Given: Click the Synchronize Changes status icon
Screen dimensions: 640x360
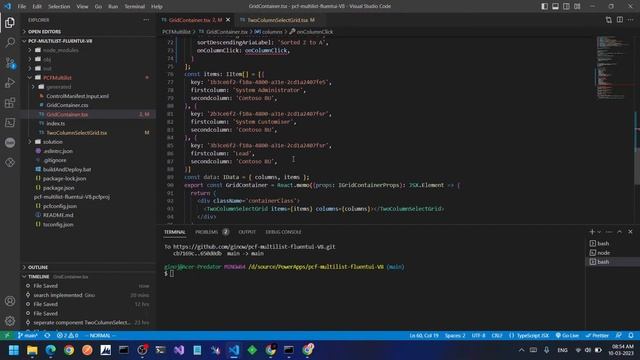Looking at the screenshot, I should click(47, 336).
